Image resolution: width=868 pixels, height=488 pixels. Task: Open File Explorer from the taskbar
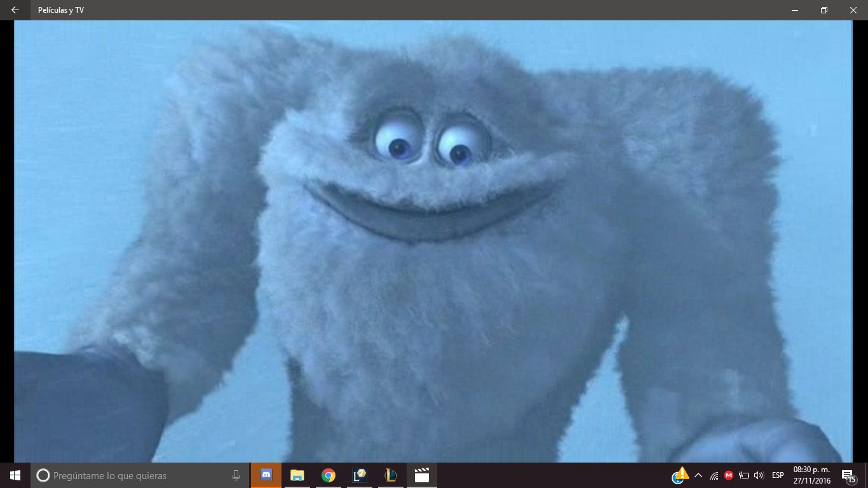pyautogui.click(x=297, y=475)
